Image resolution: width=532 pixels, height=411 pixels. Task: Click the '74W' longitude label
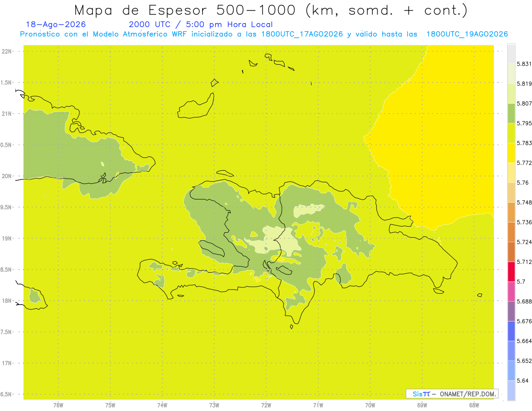click(x=162, y=405)
